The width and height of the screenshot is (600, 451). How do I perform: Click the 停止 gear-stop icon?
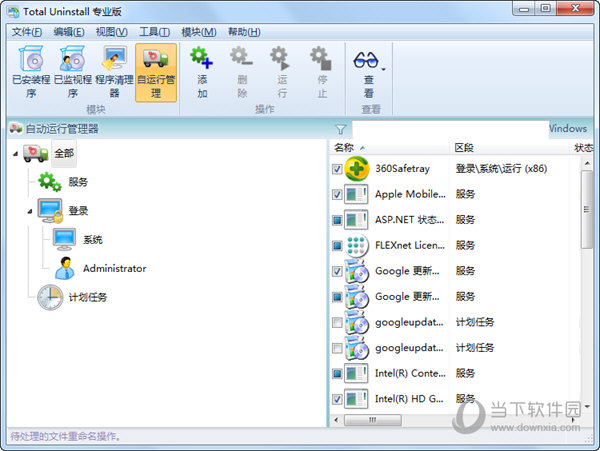point(321,58)
